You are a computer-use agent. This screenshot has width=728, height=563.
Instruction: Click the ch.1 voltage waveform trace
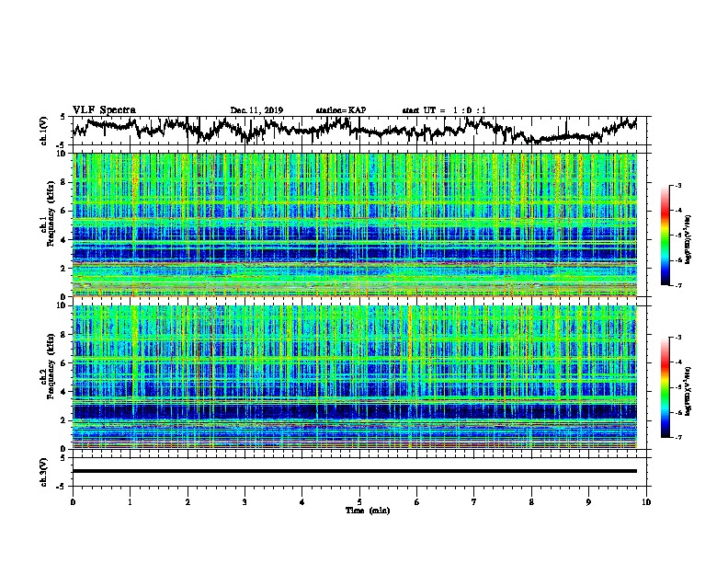point(355,130)
